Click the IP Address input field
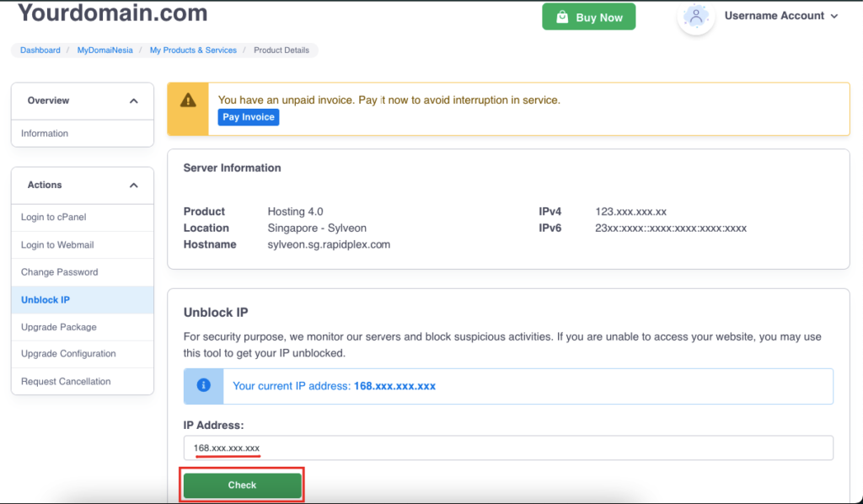Image resolution: width=863 pixels, height=504 pixels. [x=508, y=448]
